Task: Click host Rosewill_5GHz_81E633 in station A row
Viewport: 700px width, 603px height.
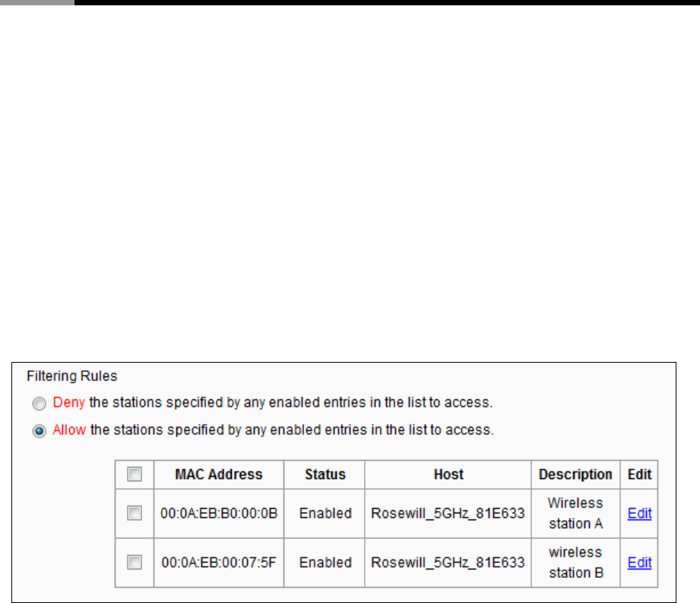Action: 448,514
